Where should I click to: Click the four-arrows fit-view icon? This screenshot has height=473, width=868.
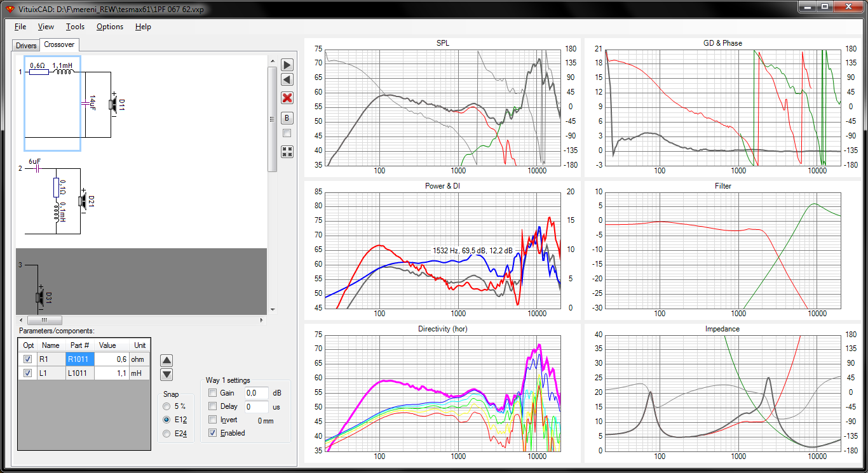[287, 151]
